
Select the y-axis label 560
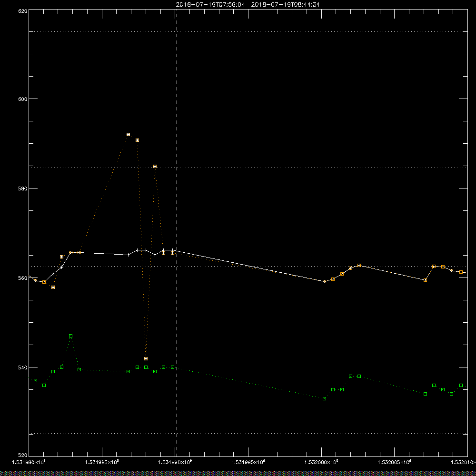pos(23,278)
